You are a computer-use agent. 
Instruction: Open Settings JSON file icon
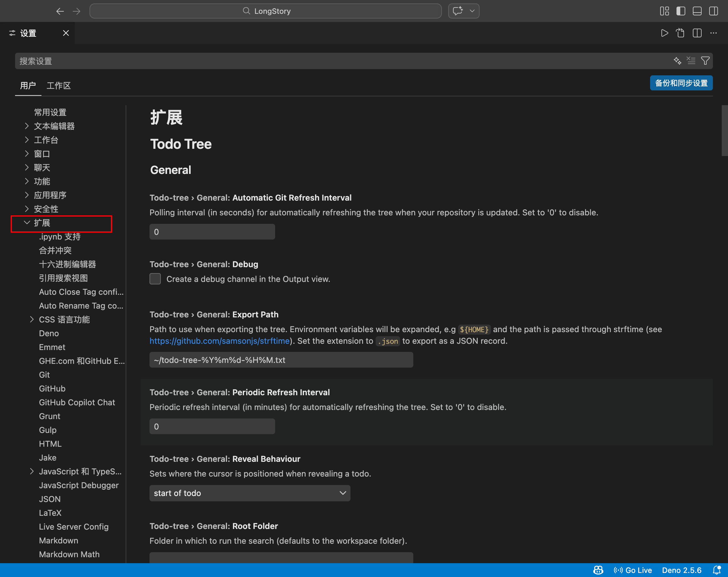click(x=680, y=33)
